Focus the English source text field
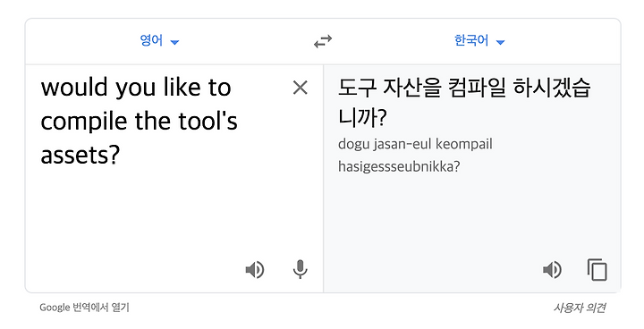This screenshot has width=644, height=329. (165, 164)
